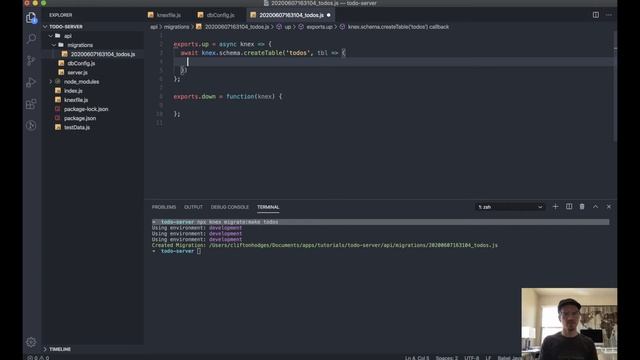Click the UTF-8 encoding status item
Screen dimensions: 640x360
pyautogui.click(x=471, y=358)
